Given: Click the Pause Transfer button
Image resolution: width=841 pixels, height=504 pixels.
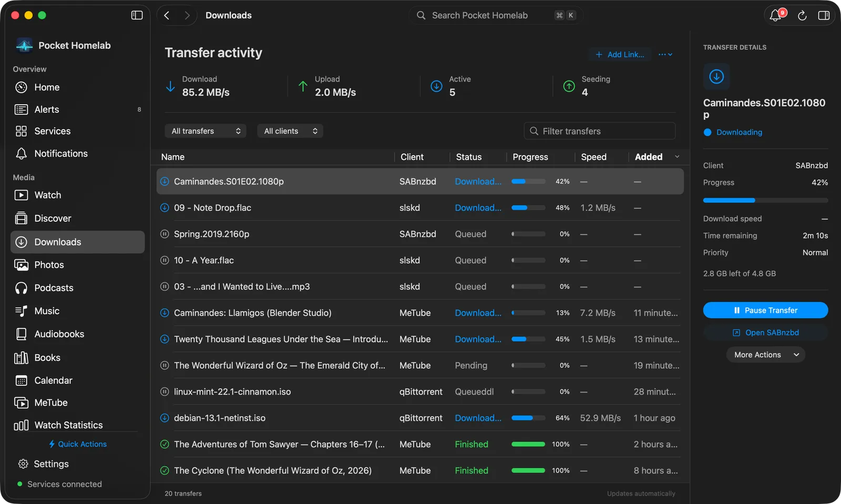Looking at the screenshot, I should (765, 310).
